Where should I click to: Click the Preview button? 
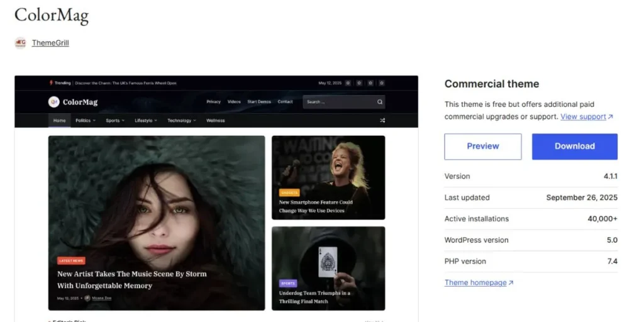click(x=483, y=146)
